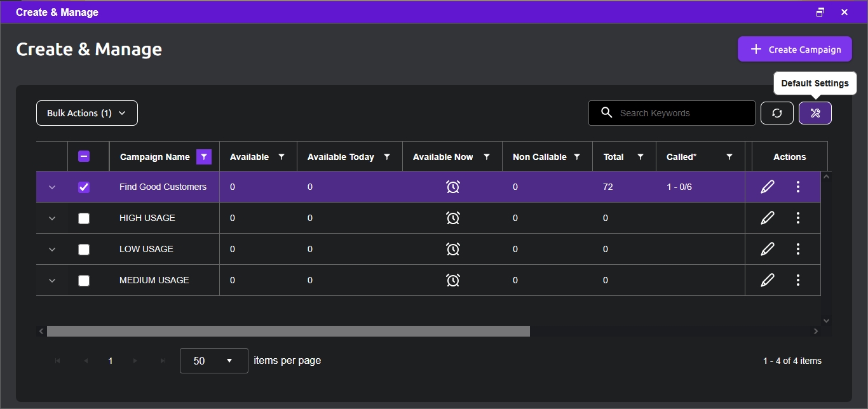
Task: Click the horizontal scrollbar right arrow
Action: pos(816,331)
